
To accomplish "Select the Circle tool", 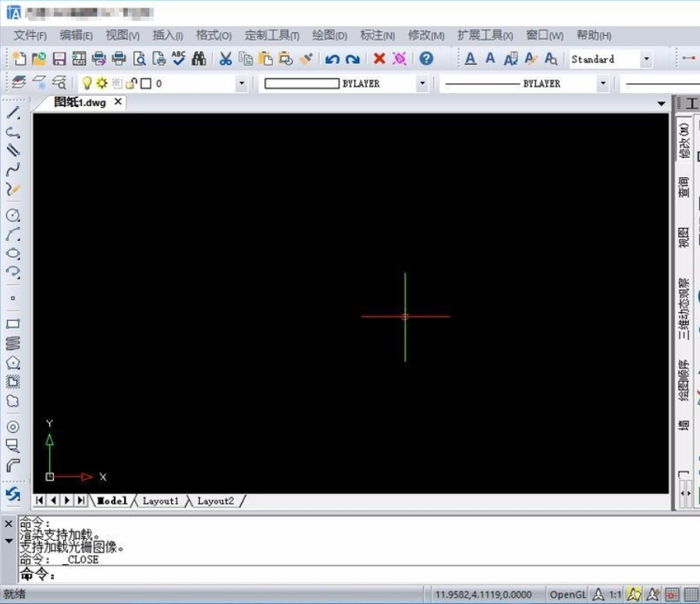I will 13,215.
